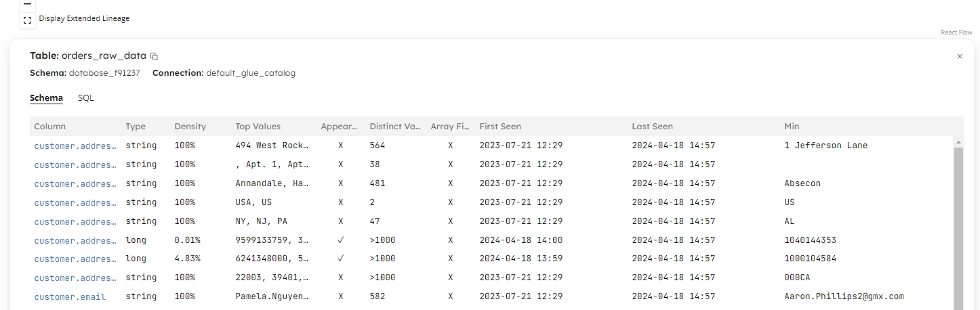The width and height of the screenshot is (980, 310).
Task: Click the Top Values column header
Action: coord(258,127)
